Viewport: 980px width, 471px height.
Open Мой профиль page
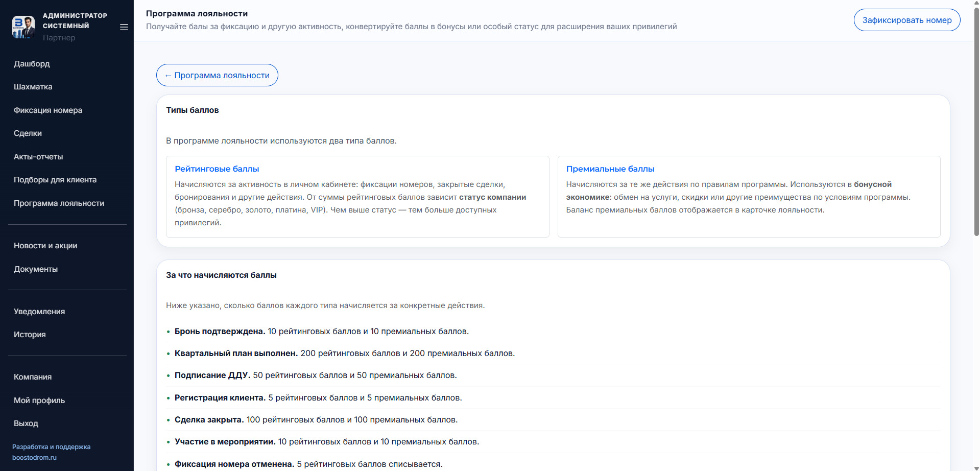pyautogui.click(x=39, y=401)
